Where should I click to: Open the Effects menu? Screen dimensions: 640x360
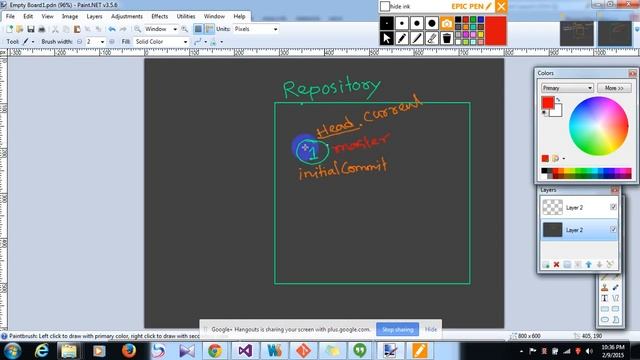[x=160, y=16]
